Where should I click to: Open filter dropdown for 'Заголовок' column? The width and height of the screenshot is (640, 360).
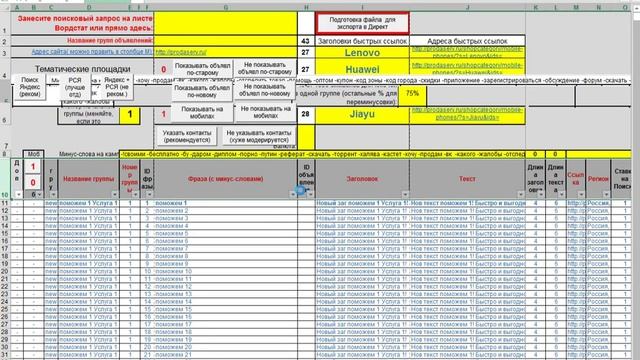[405, 195]
